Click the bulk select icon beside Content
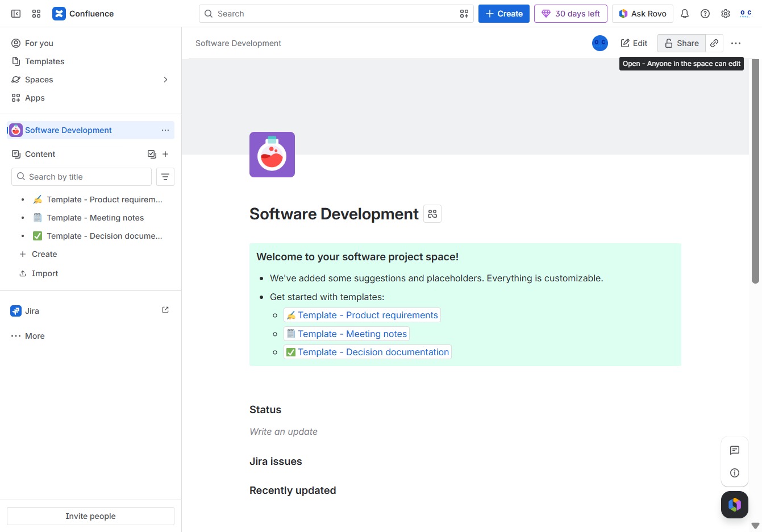Image resolution: width=762 pixels, height=532 pixels. click(x=152, y=154)
